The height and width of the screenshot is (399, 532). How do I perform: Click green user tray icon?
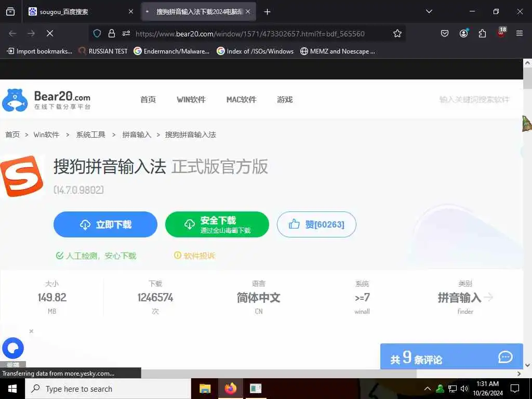click(440, 389)
